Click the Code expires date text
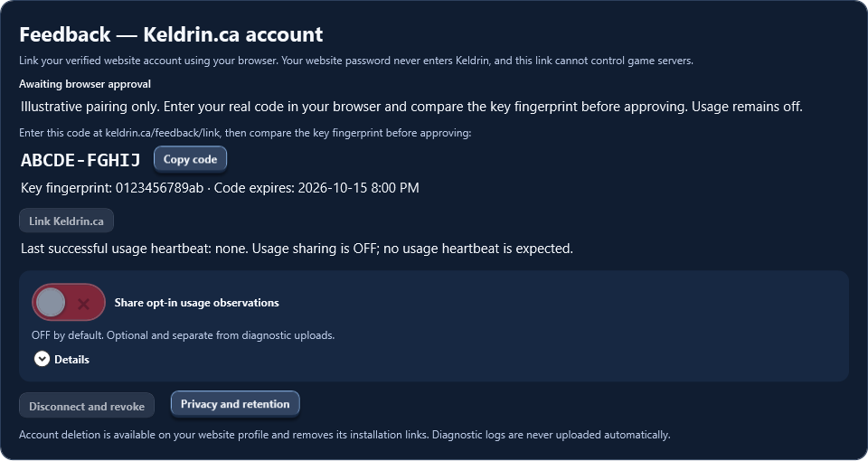 [358, 188]
